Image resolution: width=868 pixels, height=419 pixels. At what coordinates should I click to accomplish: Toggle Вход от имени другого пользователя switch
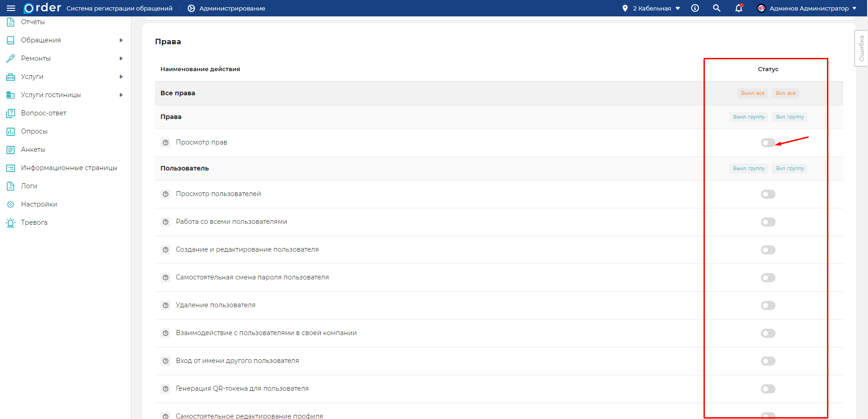click(x=768, y=361)
